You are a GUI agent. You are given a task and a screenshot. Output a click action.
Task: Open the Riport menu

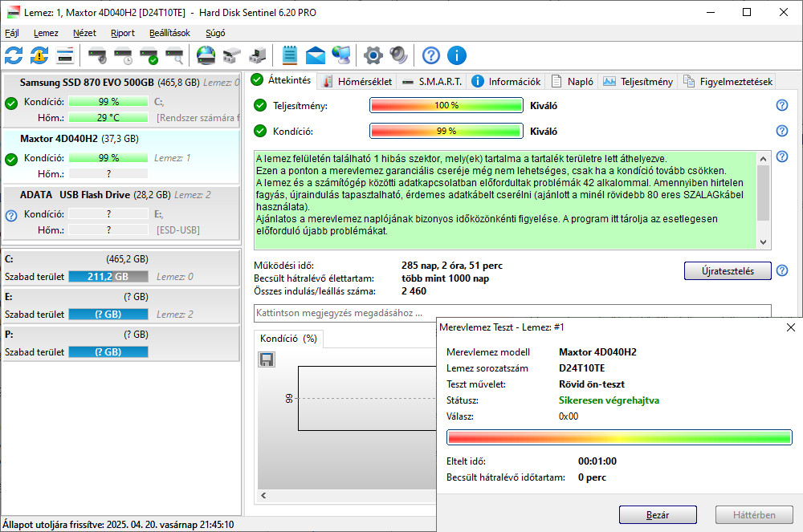point(123,33)
